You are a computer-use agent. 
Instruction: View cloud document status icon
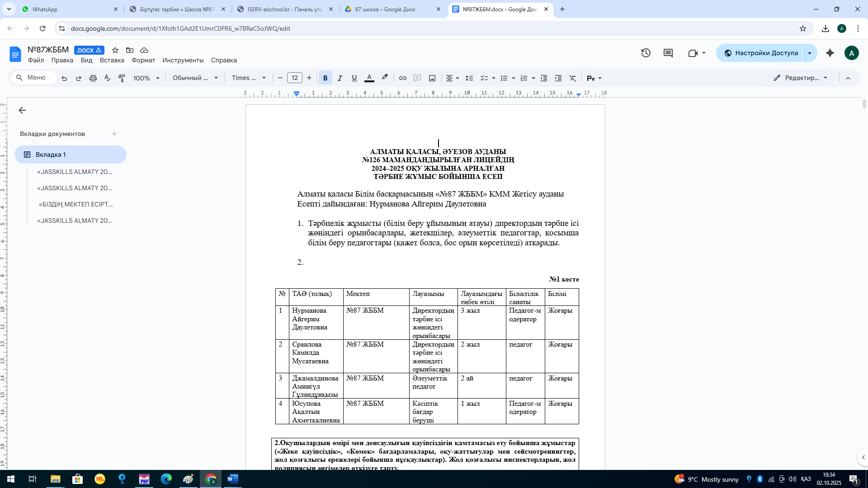point(144,50)
